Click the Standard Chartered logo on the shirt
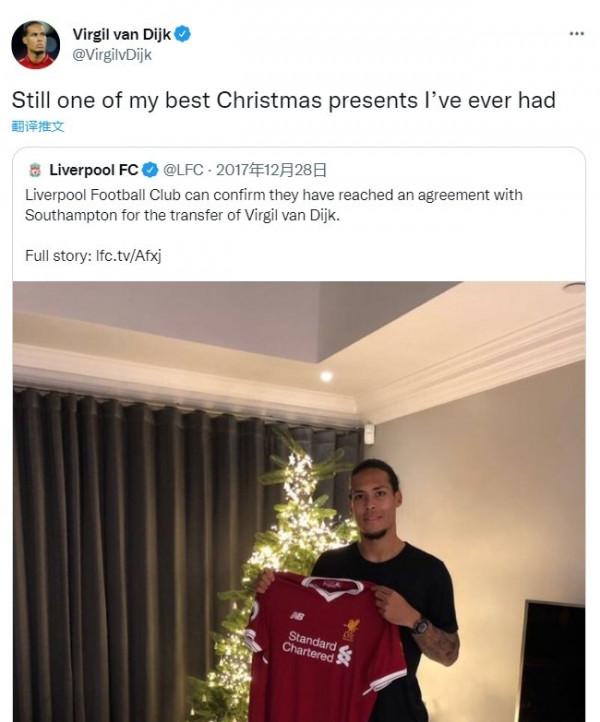 (x=312, y=646)
